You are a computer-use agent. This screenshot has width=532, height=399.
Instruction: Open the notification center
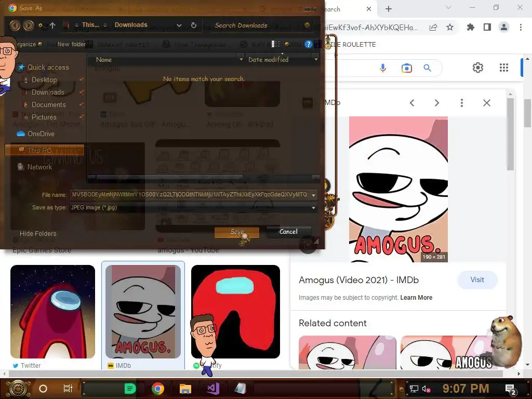(510, 389)
